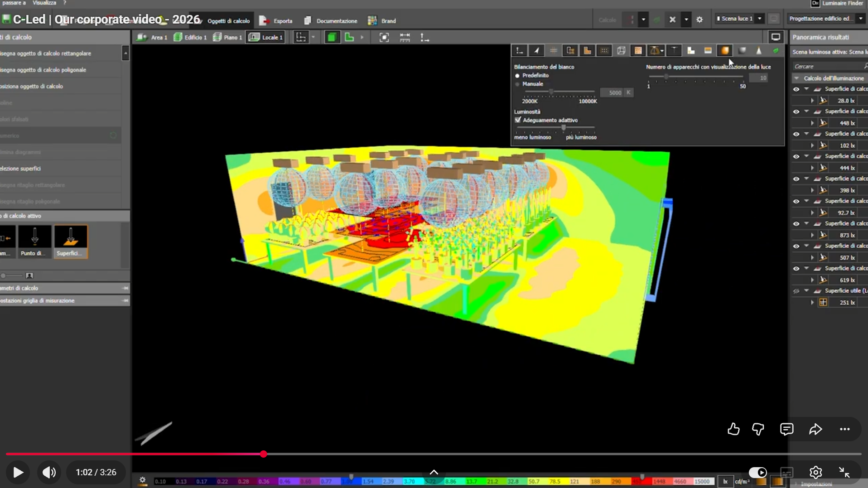Click the green solid floor view icon

click(332, 38)
